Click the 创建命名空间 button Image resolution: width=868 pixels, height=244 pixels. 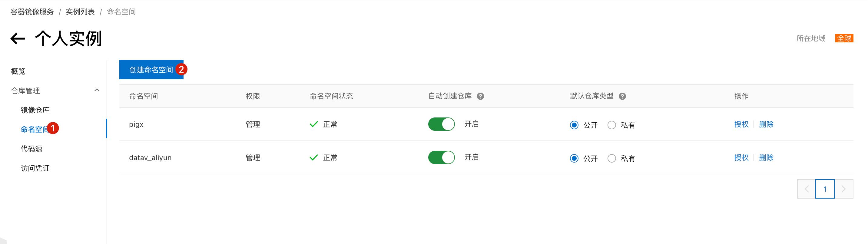pos(151,70)
